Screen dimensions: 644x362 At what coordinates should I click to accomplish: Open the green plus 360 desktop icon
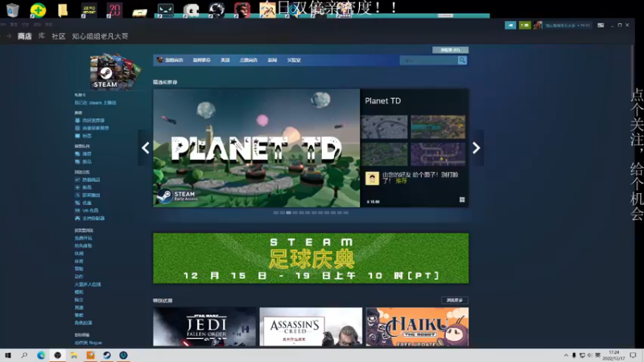point(38,10)
